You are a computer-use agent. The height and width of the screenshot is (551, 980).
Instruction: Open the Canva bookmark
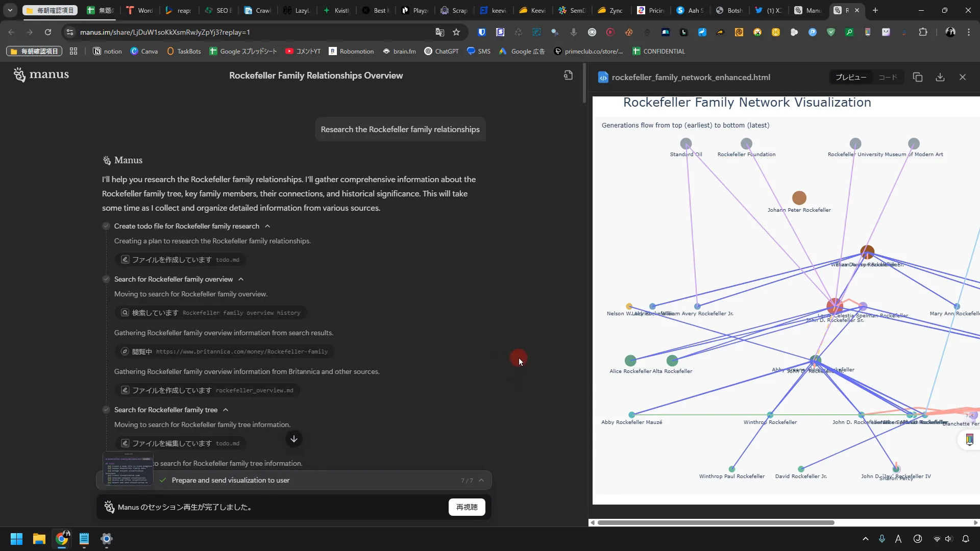point(144,52)
